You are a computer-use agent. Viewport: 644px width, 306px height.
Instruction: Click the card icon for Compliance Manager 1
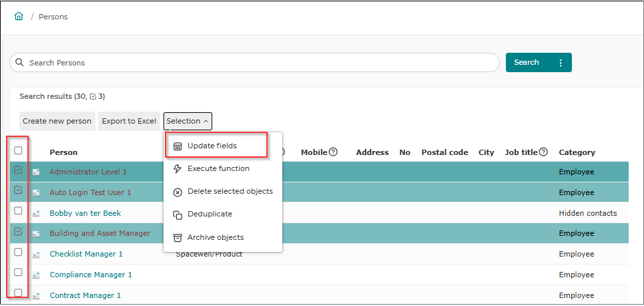36,275
